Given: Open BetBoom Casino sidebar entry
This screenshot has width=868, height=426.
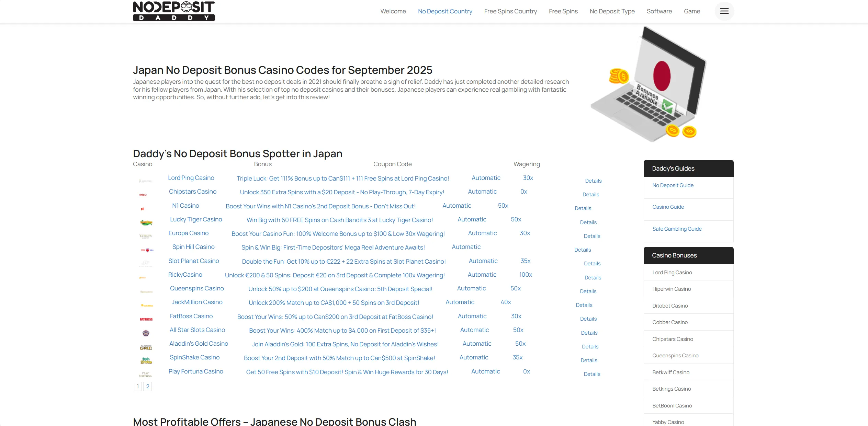Looking at the screenshot, I should tap(672, 406).
